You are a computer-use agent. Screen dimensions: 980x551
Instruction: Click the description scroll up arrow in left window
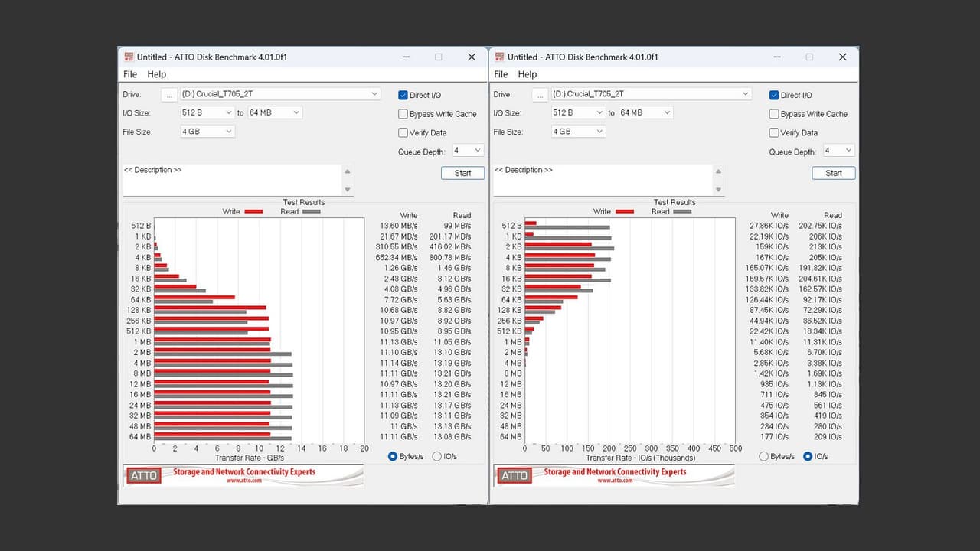[x=348, y=171]
